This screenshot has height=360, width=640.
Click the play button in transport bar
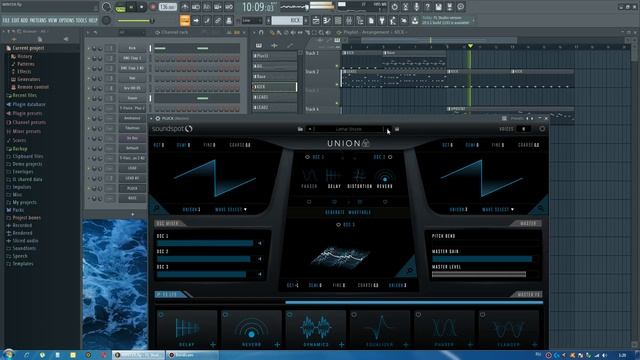[x=131, y=7]
